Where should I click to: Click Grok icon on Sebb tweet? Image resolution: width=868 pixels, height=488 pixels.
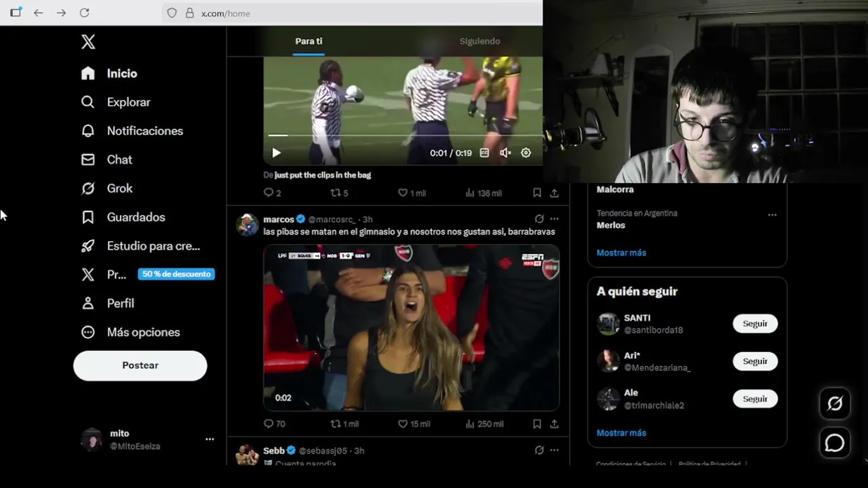tap(539, 450)
